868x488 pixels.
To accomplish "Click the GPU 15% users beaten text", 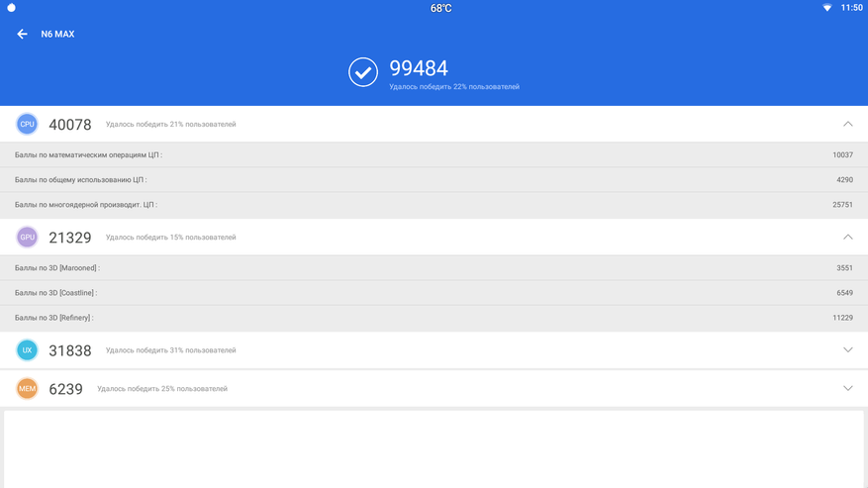I will (x=170, y=238).
